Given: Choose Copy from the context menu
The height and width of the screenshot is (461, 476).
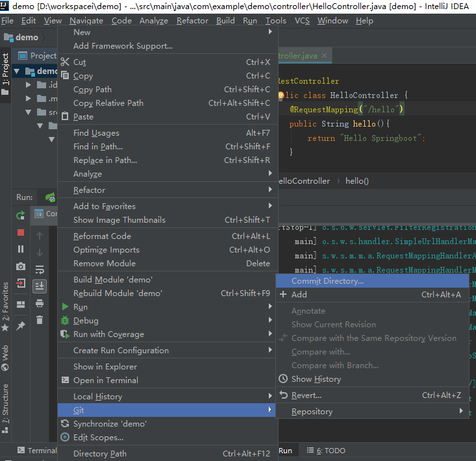Looking at the screenshot, I should click(168, 75).
